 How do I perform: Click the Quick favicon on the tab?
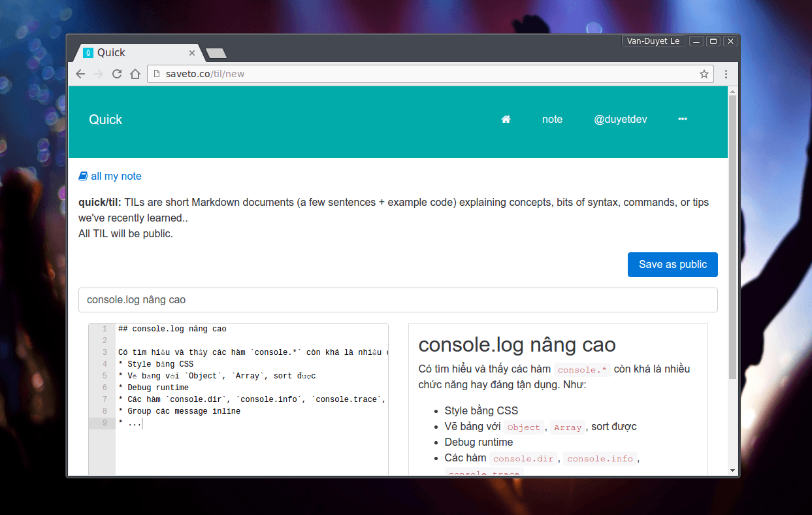89,52
